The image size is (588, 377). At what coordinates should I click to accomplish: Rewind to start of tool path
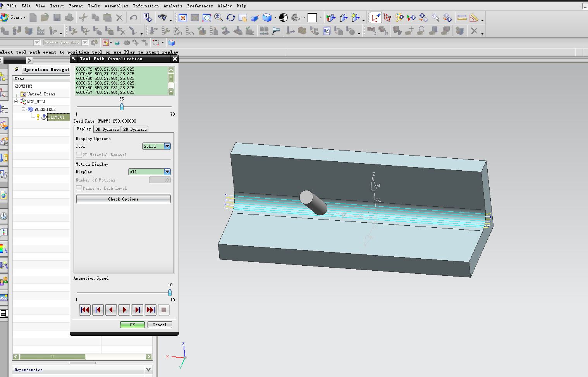pyautogui.click(x=85, y=310)
